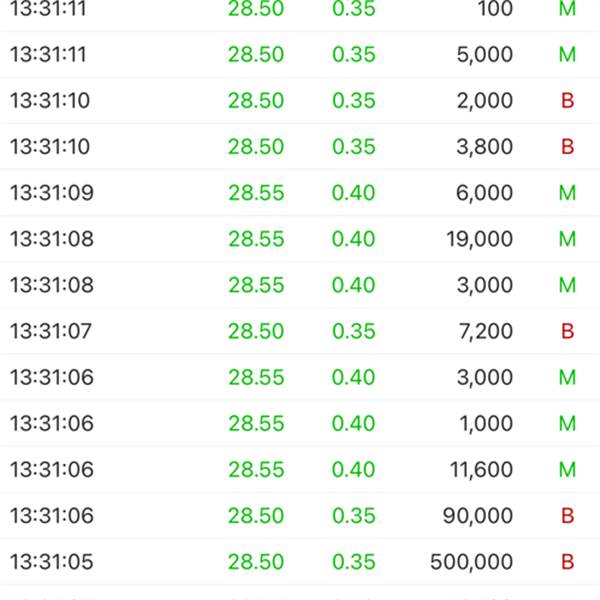Click price 28.55 on the 19,000 row

tap(256, 239)
